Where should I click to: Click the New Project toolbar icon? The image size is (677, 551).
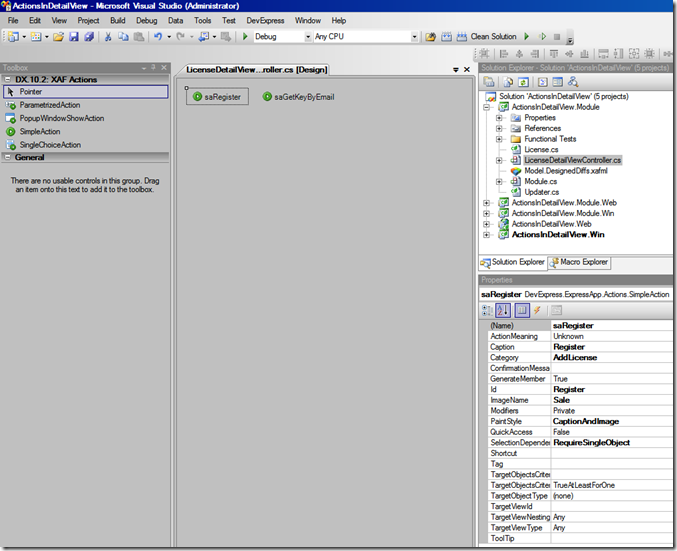(13, 37)
